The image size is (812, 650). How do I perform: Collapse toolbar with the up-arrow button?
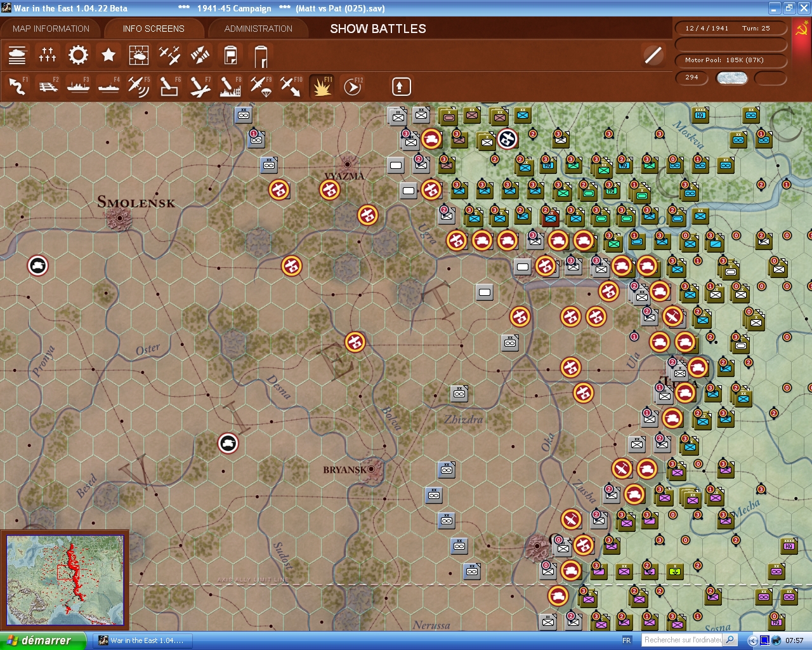point(401,86)
